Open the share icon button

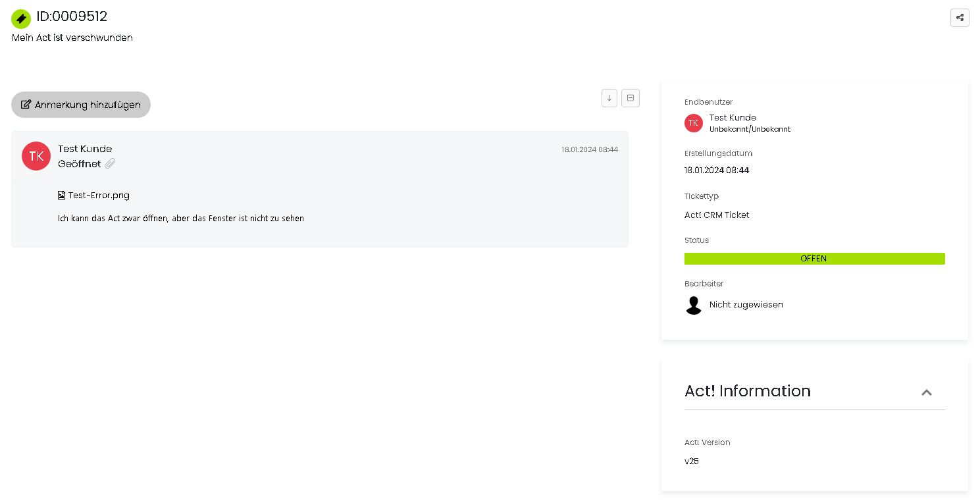(x=960, y=18)
